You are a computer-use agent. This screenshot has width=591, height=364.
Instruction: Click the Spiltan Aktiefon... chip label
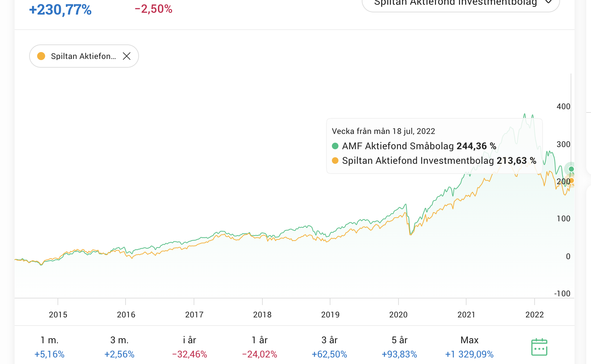click(83, 56)
